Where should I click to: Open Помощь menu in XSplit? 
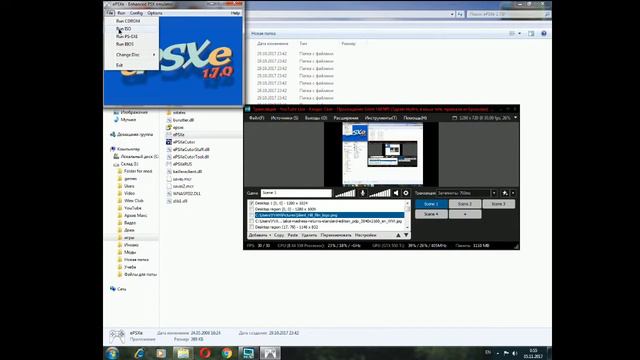click(x=415, y=118)
